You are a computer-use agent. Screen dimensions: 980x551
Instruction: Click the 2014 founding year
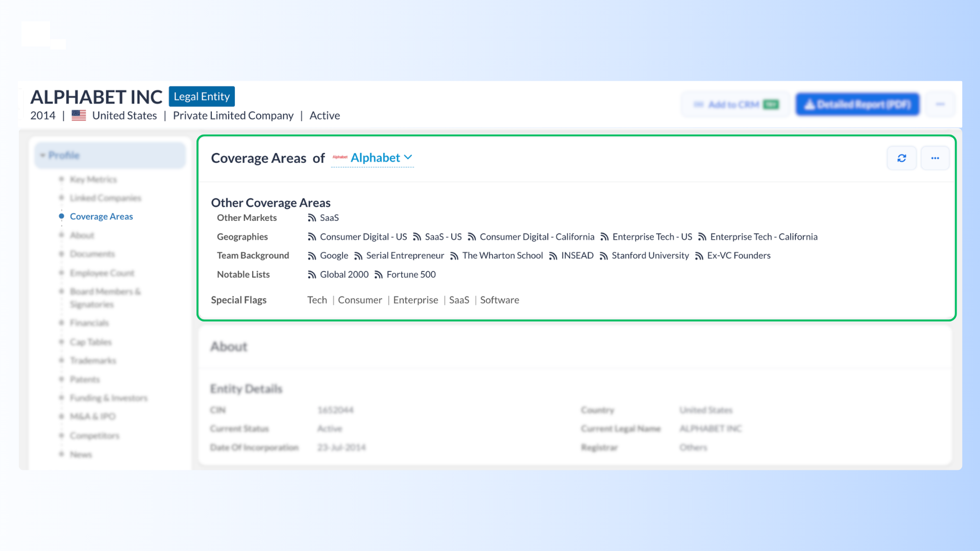pyautogui.click(x=43, y=116)
